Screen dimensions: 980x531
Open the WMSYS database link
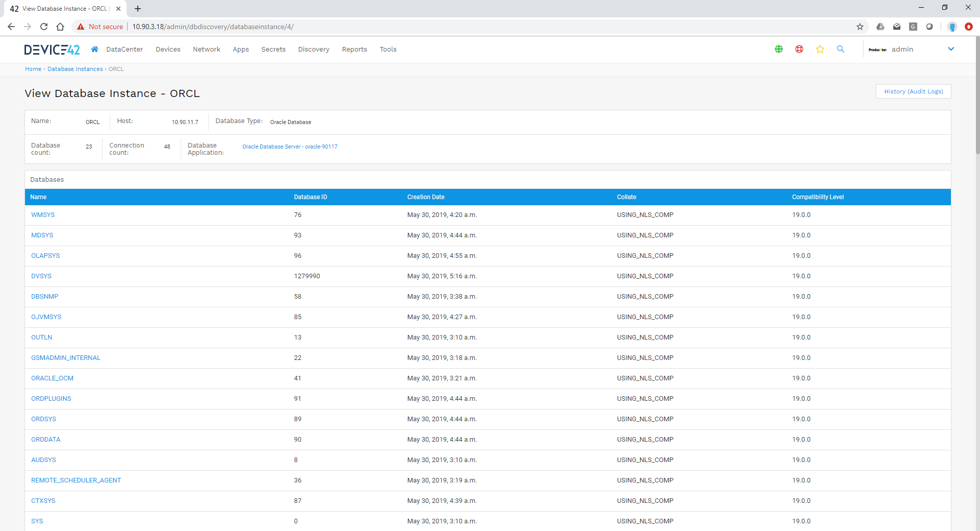pos(43,214)
